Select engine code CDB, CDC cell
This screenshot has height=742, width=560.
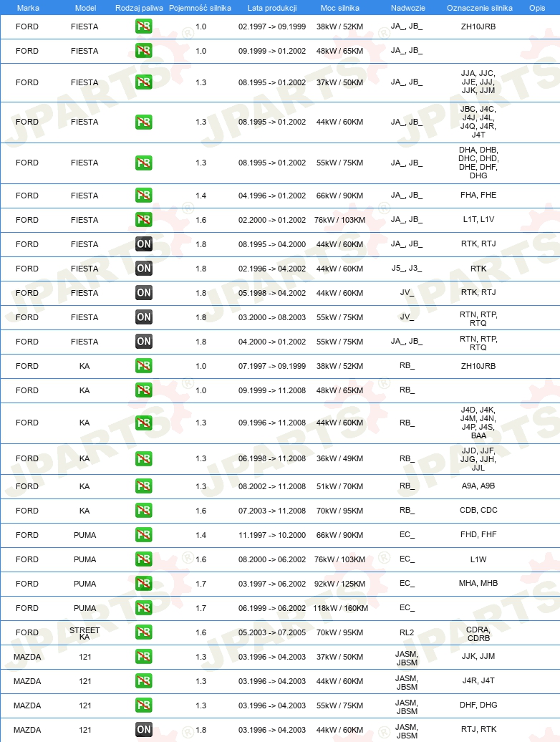(478, 510)
